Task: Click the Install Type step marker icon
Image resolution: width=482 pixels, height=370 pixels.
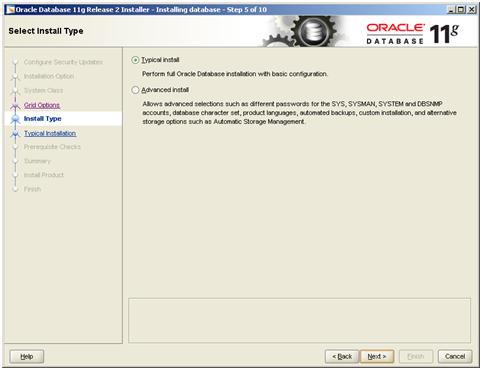Action: tap(15, 119)
